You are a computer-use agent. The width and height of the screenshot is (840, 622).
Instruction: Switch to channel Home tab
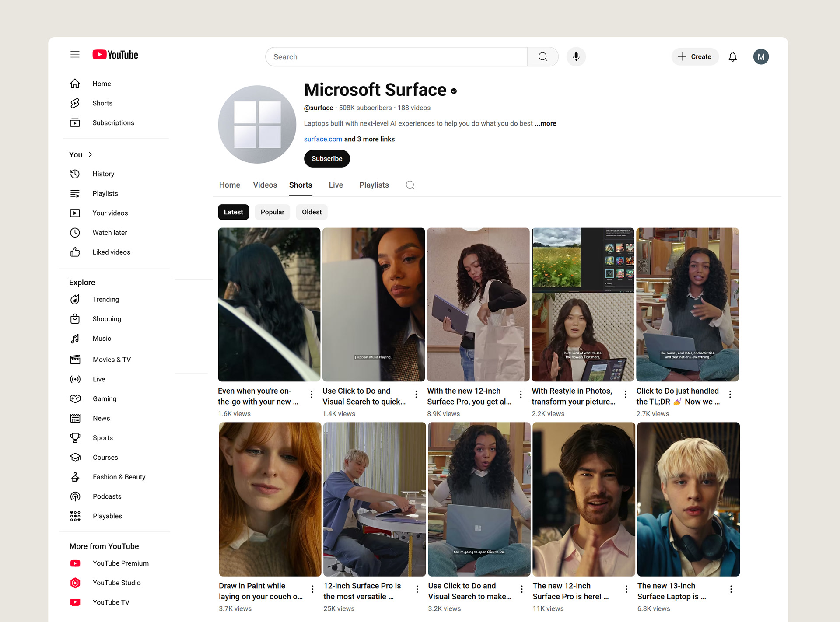229,185
